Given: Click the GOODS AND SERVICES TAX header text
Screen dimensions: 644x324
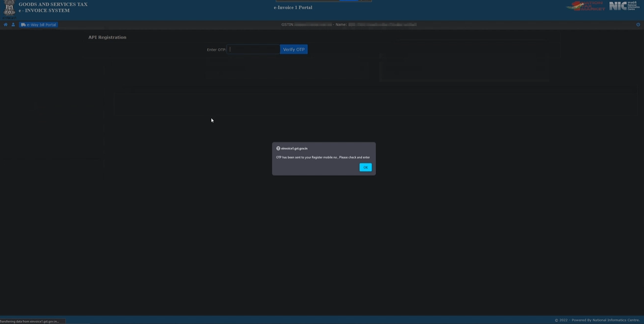Looking at the screenshot, I should pos(53,4).
